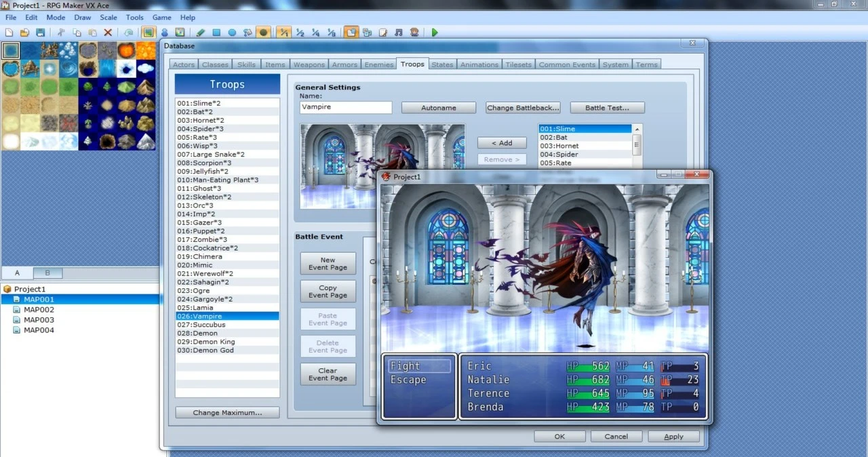Viewport: 868px width, 457px height.
Task: Click the Copy toolbar icon
Action: (x=77, y=32)
